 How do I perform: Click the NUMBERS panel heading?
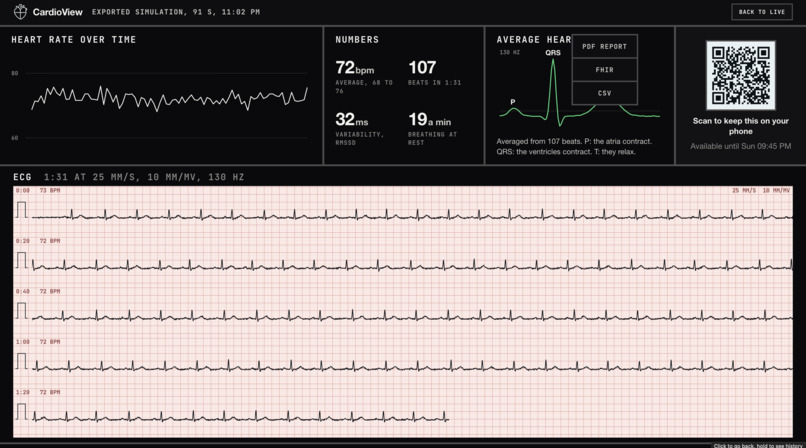[x=357, y=40]
